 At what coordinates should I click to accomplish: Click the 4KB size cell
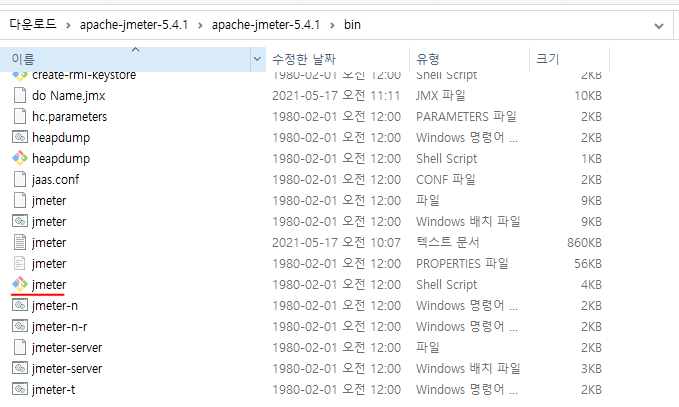click(x=591, y=284)
